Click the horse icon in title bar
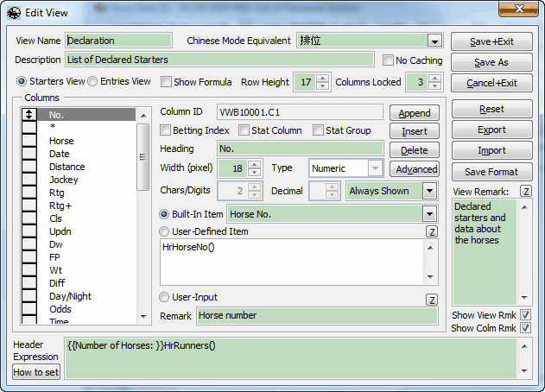The image size is (545, 392). pyautogui.click(x=14, y=13)
